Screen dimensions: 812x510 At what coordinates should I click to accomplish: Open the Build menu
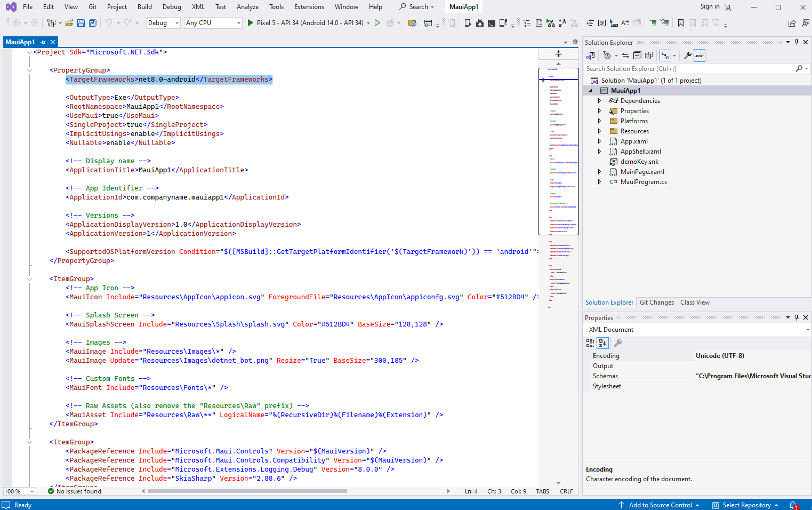(x=144, y=7)
